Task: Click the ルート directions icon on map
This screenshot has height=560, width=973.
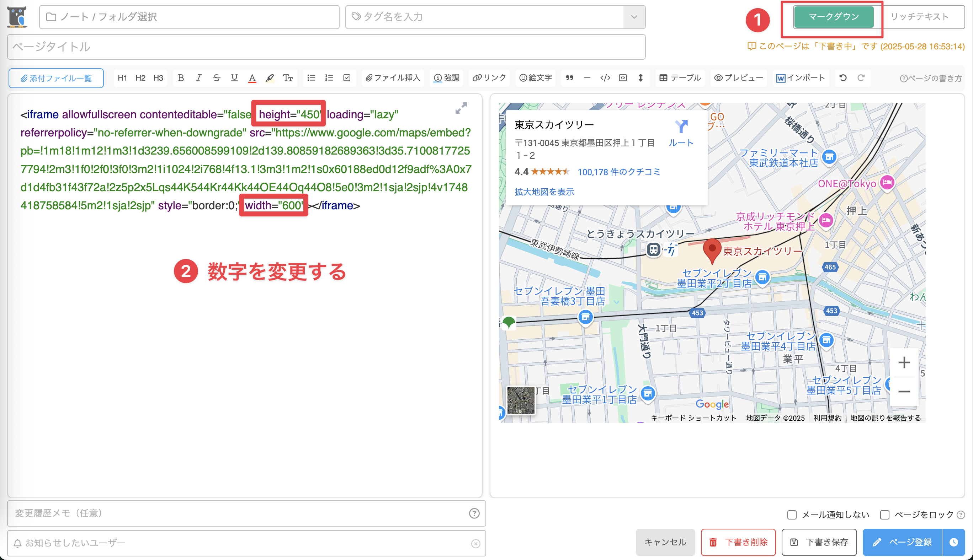Action: click(x=681, y=133)
